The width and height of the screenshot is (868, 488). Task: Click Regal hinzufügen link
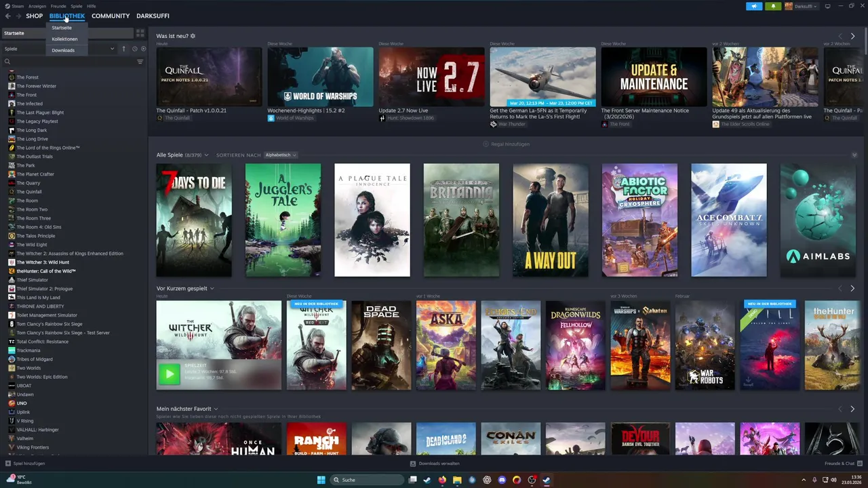point(506,144)
